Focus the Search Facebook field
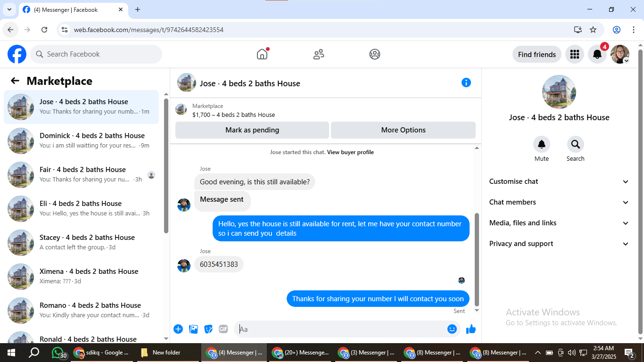This screenshot has width=644, height=362. pyautogui.click(x=96, y=54)
